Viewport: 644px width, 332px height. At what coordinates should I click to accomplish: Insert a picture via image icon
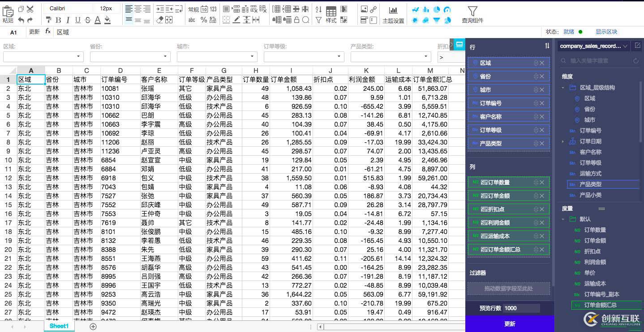coord(364,9)
